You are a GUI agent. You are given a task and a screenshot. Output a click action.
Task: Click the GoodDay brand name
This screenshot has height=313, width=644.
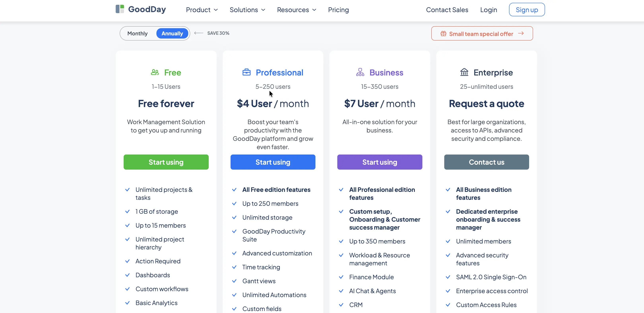click(147, 9)
